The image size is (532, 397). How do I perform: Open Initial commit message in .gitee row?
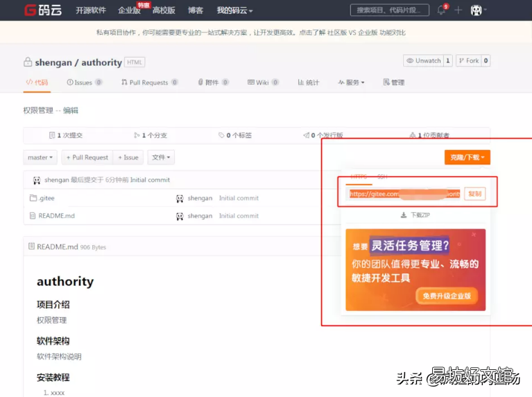click(239, 198)
